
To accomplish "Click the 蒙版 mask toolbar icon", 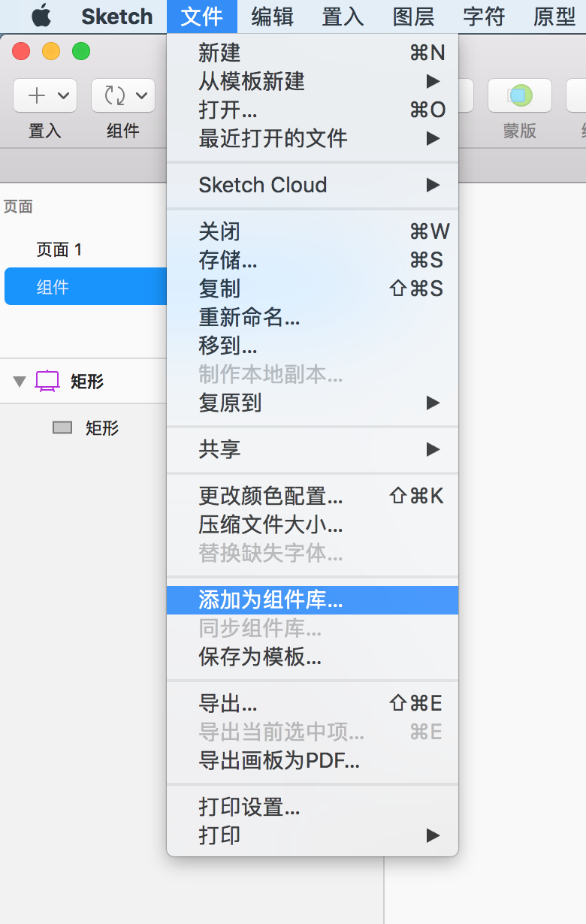I will click(520, 95).
